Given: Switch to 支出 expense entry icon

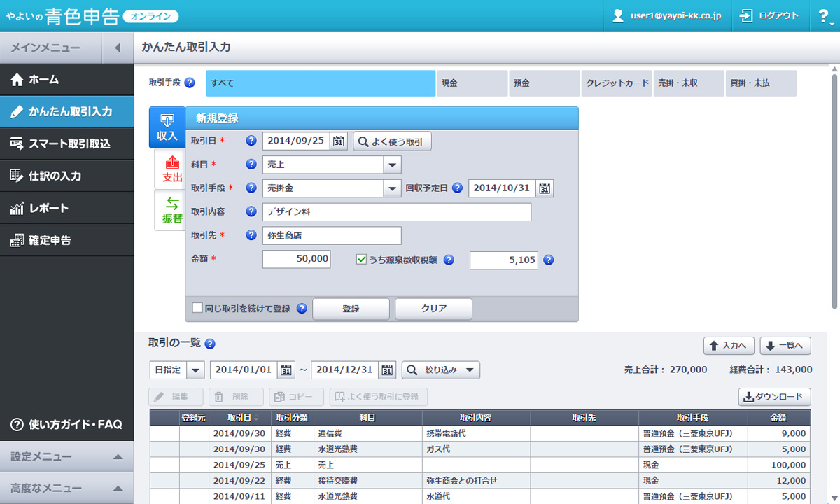Looking at the screenshot, I should [x=171, y=170].
